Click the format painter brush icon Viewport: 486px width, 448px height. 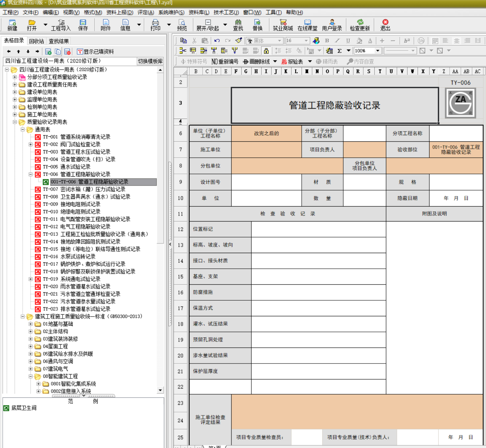point(239,41)
